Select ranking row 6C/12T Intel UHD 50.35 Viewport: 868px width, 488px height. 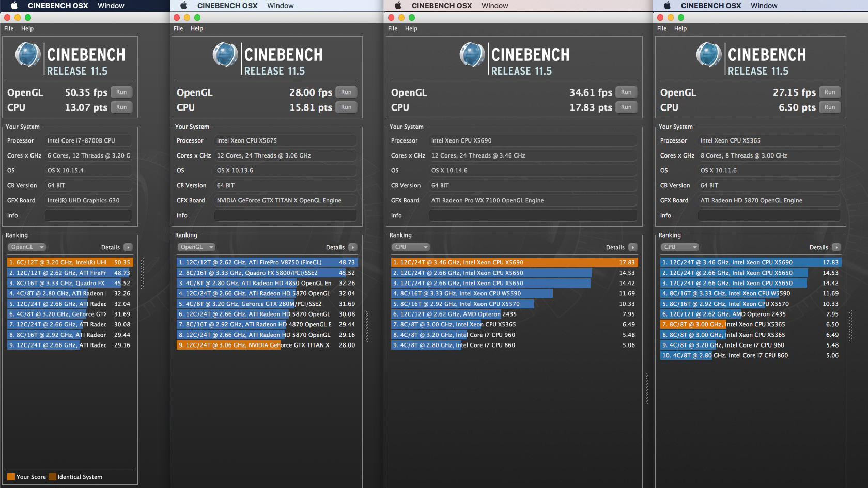[70, 263]
